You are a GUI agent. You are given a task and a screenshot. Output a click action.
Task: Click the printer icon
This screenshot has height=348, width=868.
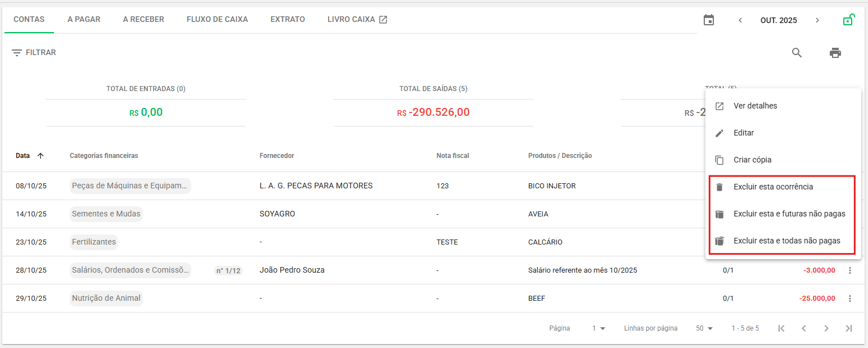(x=835, y=53)
